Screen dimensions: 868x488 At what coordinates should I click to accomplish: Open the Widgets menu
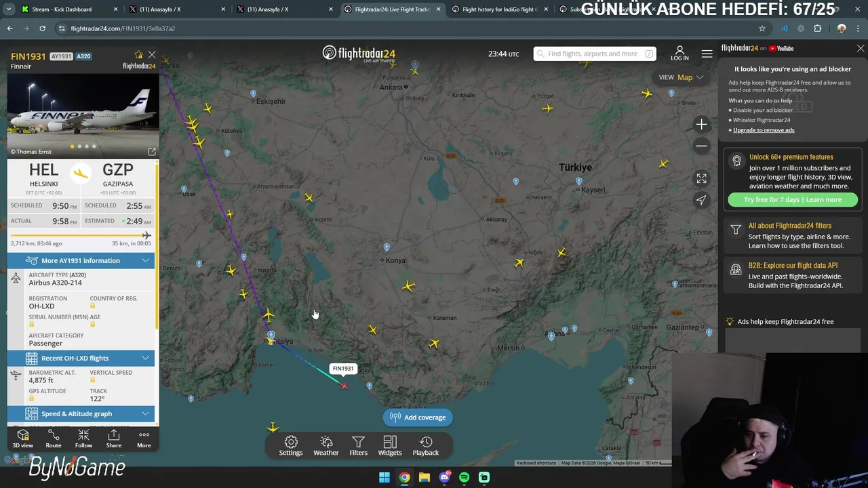pos(390,446)
